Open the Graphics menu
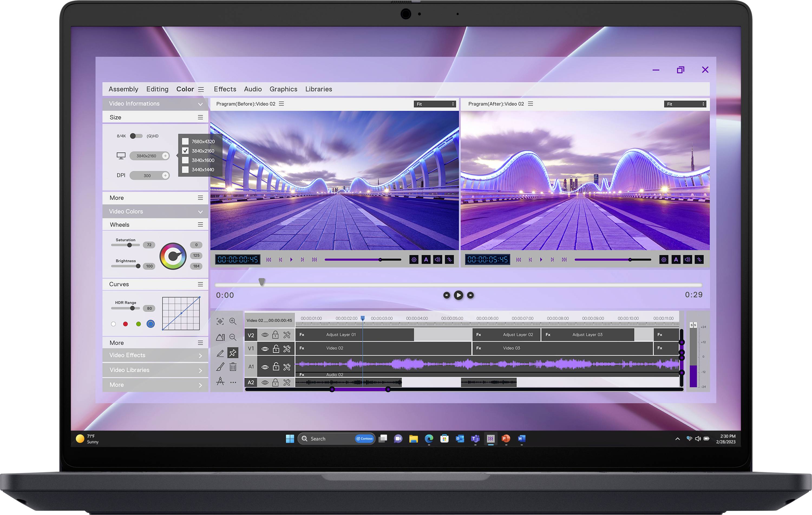This screenshot has height=515, width=812. tap(283, 89)
